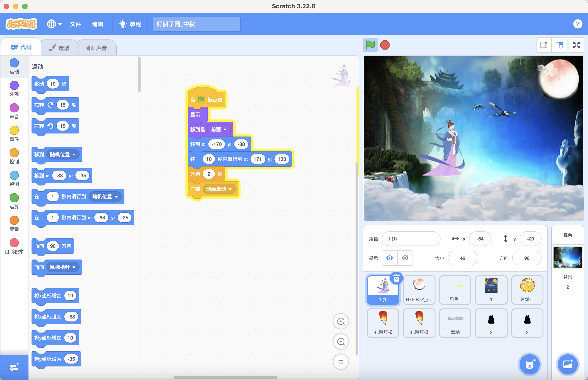
Task: Select the 自制积木 red category
Action: point(14,246)
